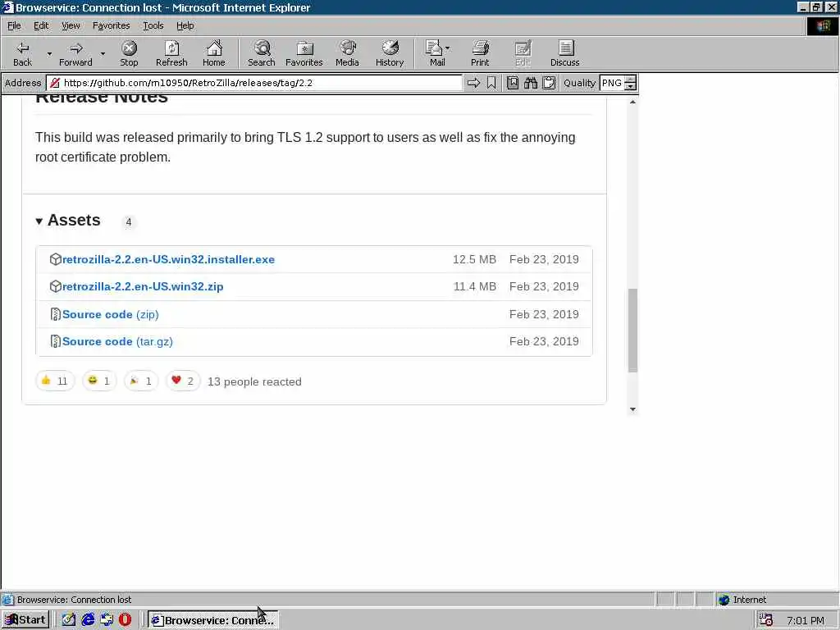Screen dimensions: 840x630
Task: Open the View menu
Action: (71, 25)
